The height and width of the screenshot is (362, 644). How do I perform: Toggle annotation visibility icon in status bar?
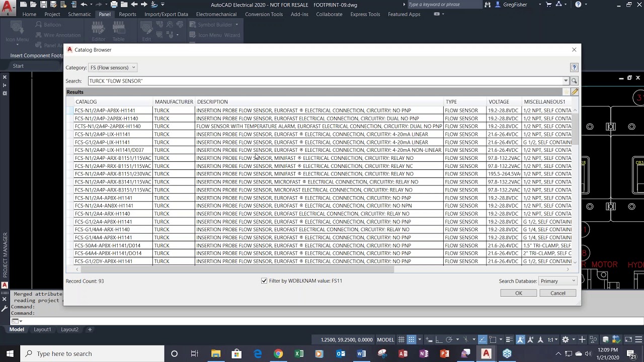(x=521, y=339)
